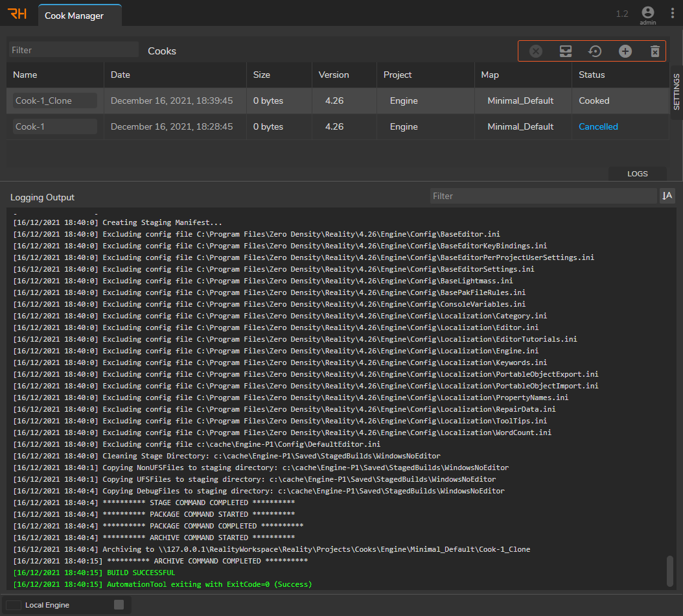This screenshot has height=616, width=683.
Task: Click the log line excluding WordCount.ini
Action: coord(283,432)
